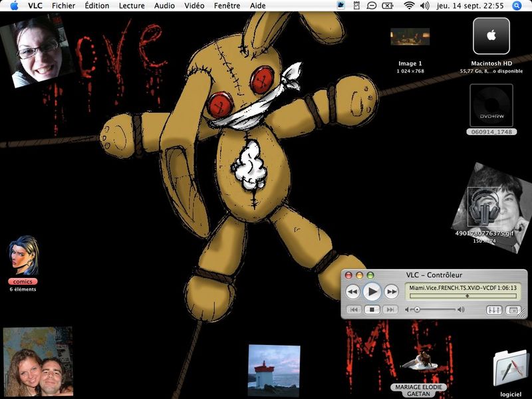Open the Lecture menu

click(x=132, y=5)
